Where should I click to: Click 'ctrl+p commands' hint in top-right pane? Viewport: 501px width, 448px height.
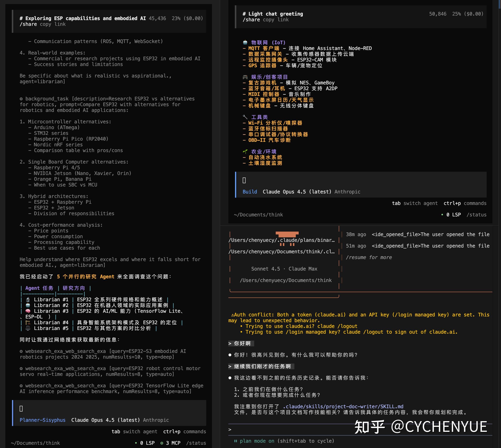[465, 203]
